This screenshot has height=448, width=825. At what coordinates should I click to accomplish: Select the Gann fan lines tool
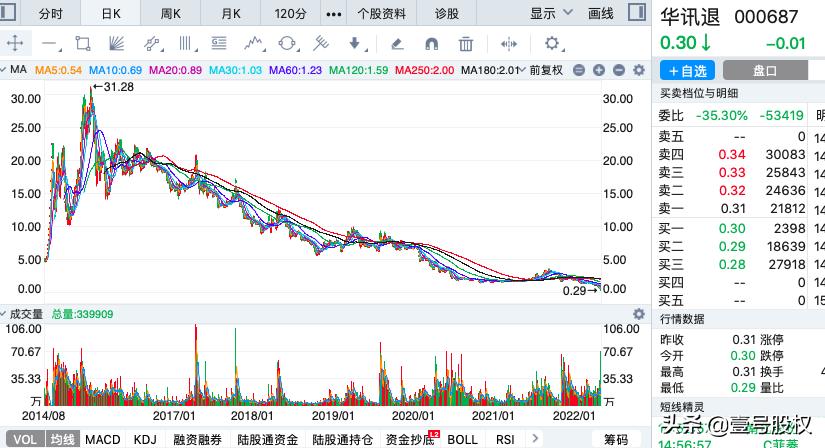tap(116, 43)
